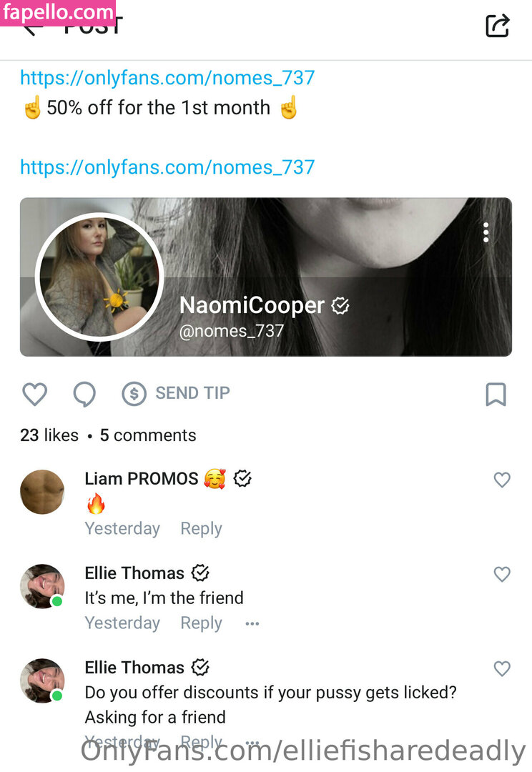The width and height of the screenshot is (532, 772).
Task: Open Ellie Thomas avatar on "I'm the friend" comment
Action: 42,586
